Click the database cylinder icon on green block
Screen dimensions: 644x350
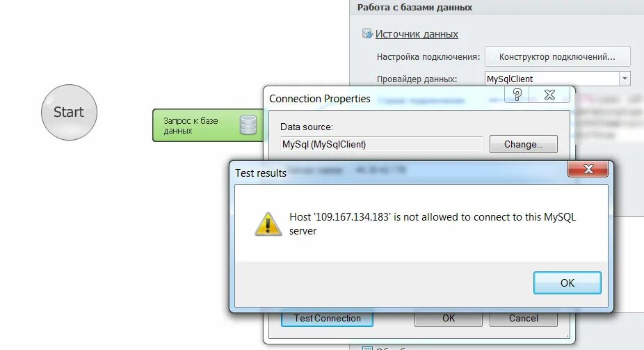point(248,125)
